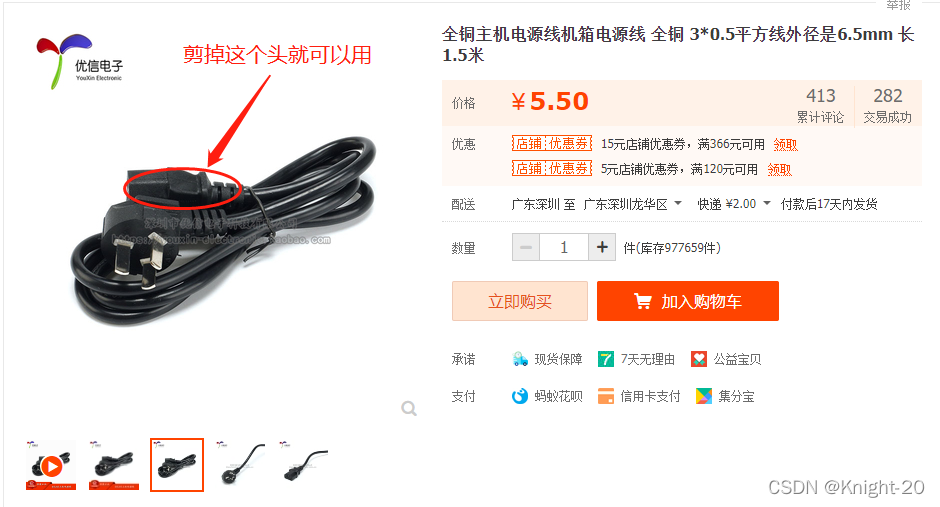
Task: Decrease quantity with the minus button
Action: 526,247
